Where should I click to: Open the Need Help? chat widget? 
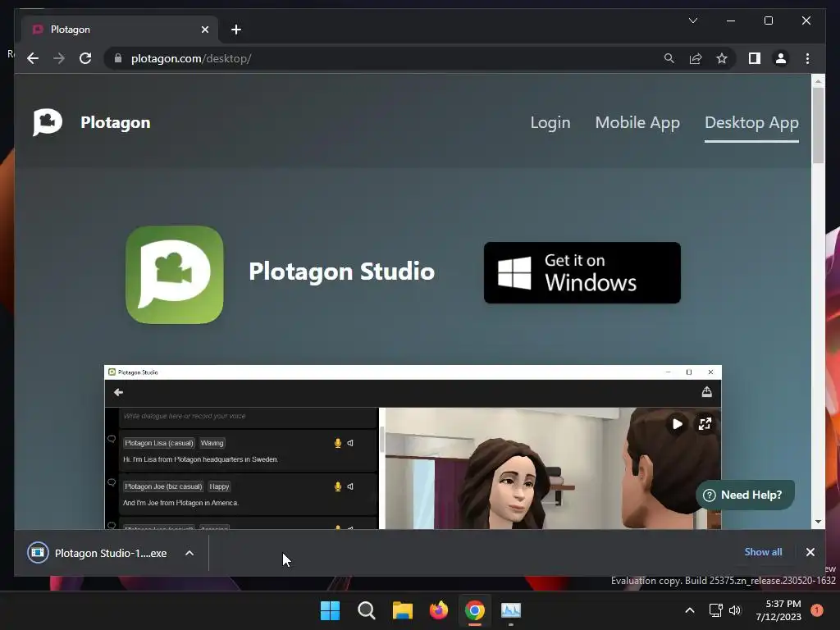pyautogui.click(x=745, y=495)
